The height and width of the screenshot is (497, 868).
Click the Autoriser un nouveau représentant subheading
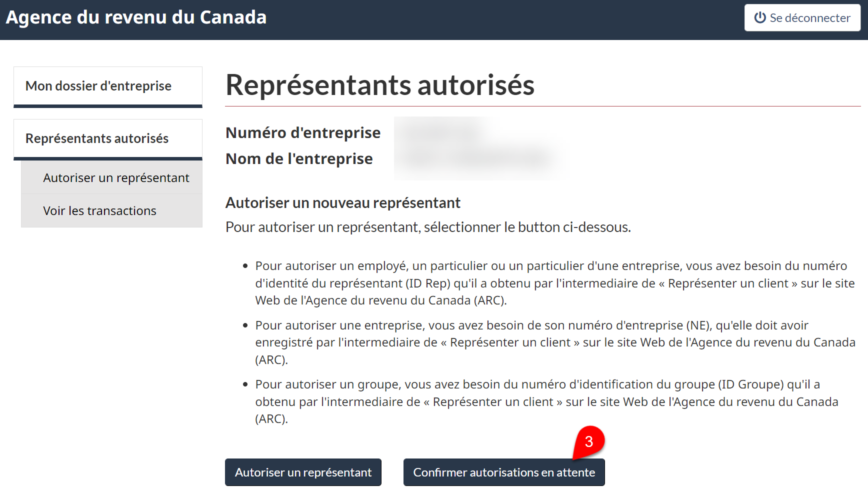coord(343,202)
